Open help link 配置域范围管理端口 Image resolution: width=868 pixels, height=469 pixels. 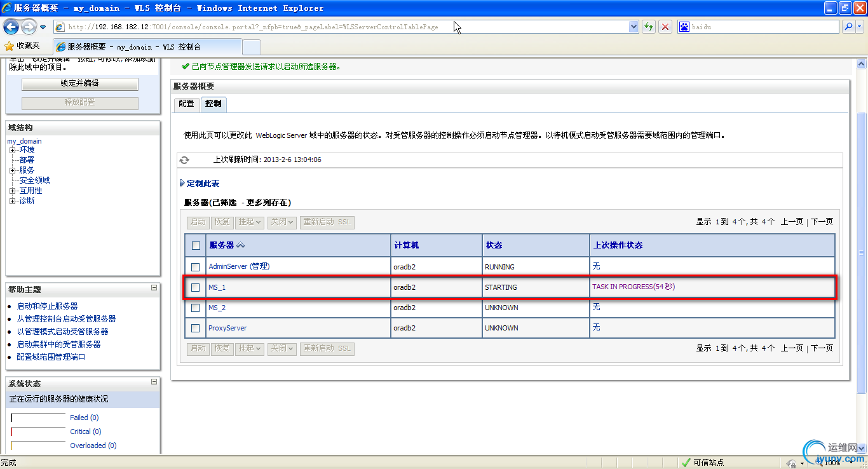(51, 357)
